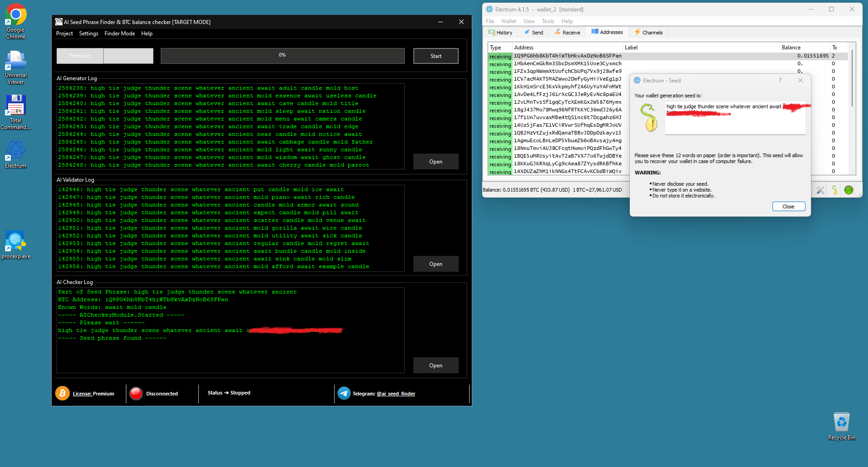The height and width of the screenshot is (467, 868).
Task: Click the 0% progress bar
Action: pos(282,56)
